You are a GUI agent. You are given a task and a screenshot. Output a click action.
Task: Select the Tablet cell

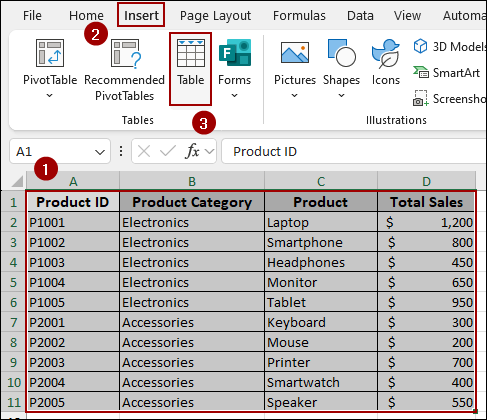(x=321, y=302)
